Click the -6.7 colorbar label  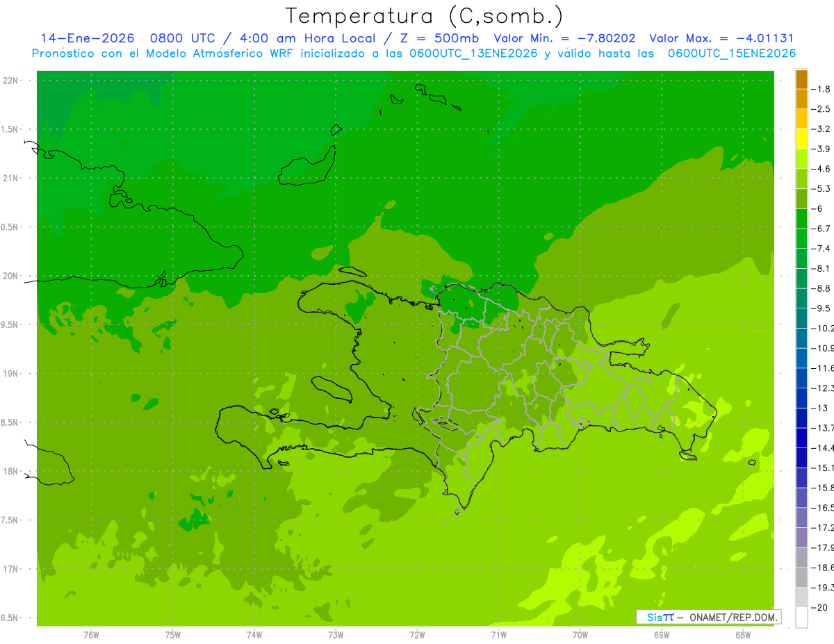tap(821, 229)
